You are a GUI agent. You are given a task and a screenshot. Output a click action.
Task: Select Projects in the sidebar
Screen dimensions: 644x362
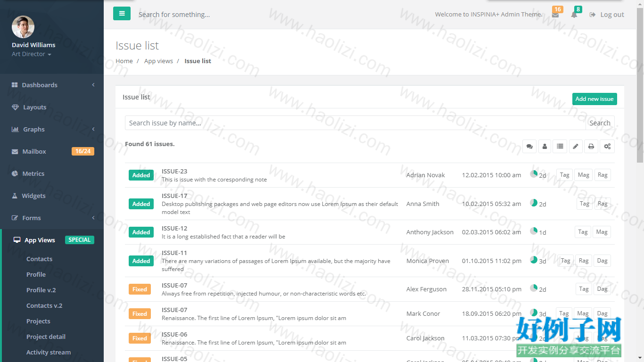tap(38, 321)
